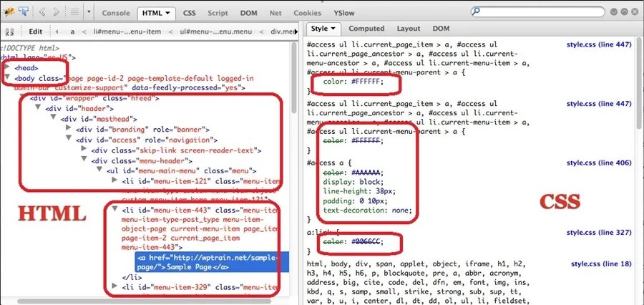Image resolution: width=644 pixels, height=305 pixels.
Task: Open the main DOM panel tab
Action: pyautogui.click(x=248, y=13)
